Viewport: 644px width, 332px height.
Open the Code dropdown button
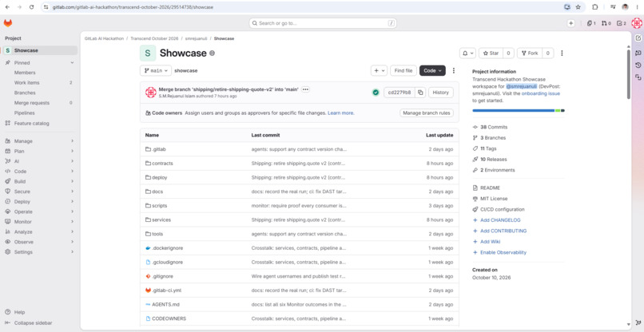pyautogui.click(x=432, y=70)
